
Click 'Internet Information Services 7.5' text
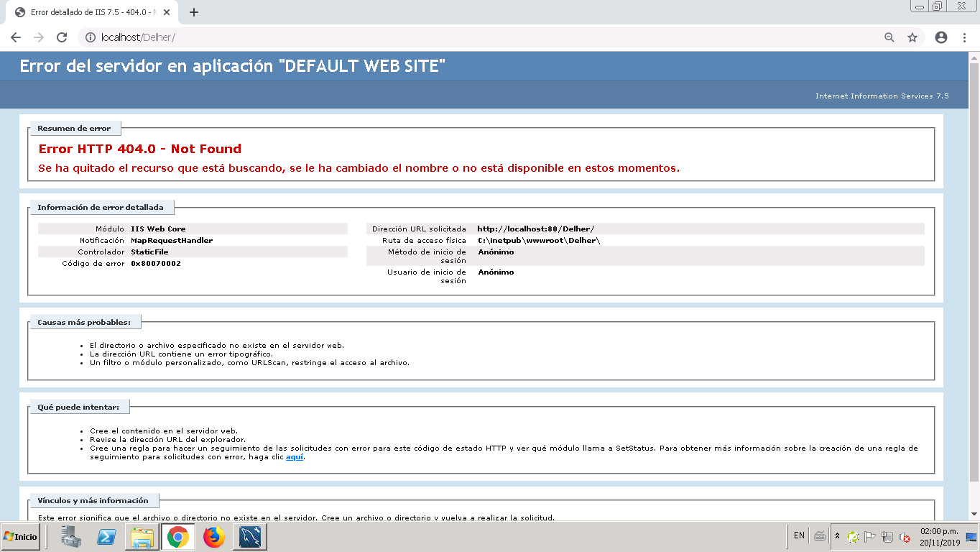click(x=882, y=96)
